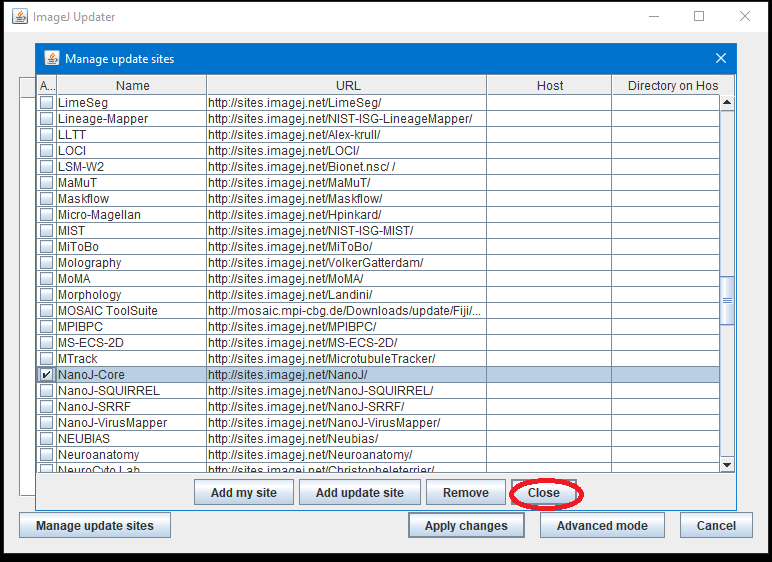Image resolution: width=772 pixels, height=562 pixels.
Task: Click the list's scroll down arrow
Action: 727,465
